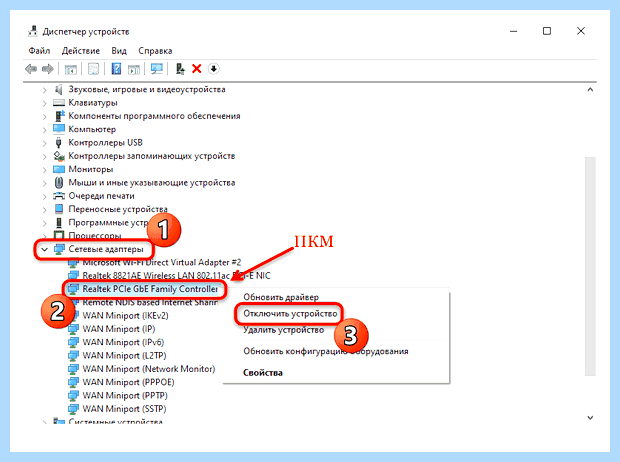Expand the Клавиатуры category
620x462 pixels.
coord(44,103)
